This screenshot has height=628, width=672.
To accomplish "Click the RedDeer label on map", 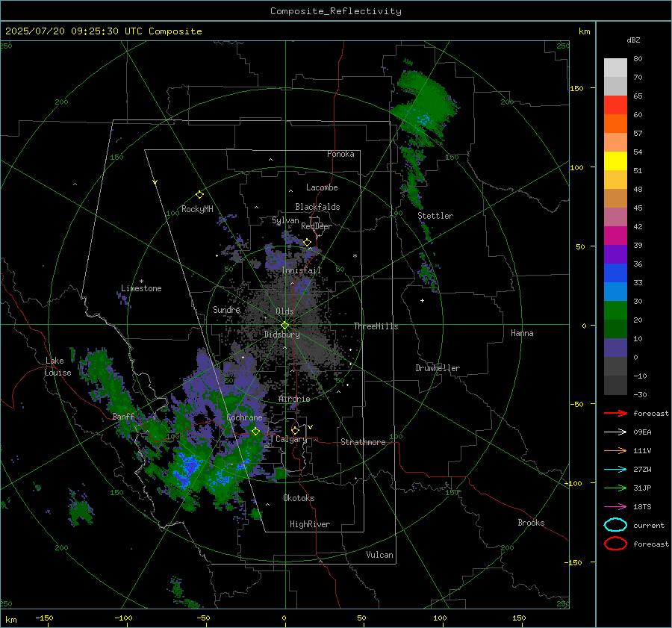I will pos(317,226).
